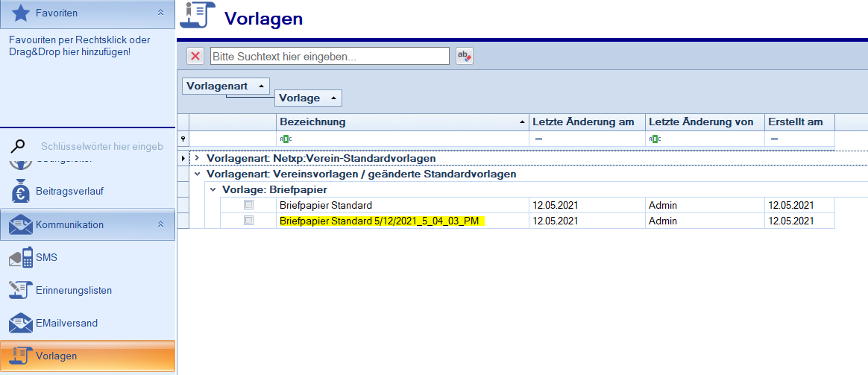This screenshot has width=868, height=375.
Task: Click the Favoriten panel header
Action: coord(87,13)
